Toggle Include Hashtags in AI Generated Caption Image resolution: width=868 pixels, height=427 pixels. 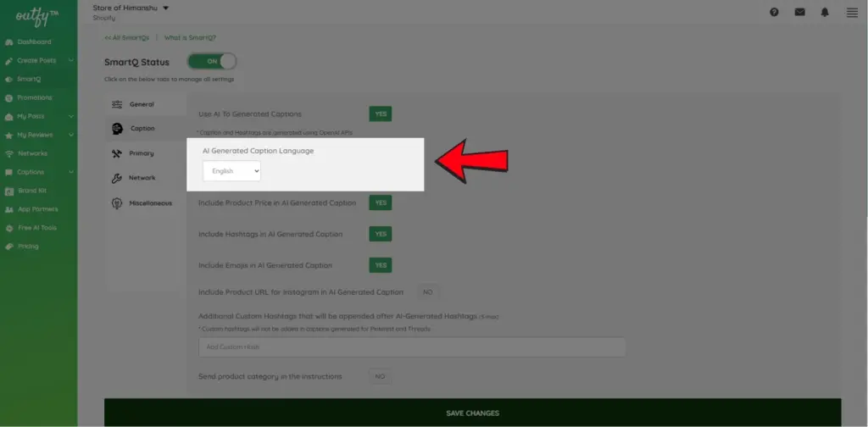click(380, 234)
